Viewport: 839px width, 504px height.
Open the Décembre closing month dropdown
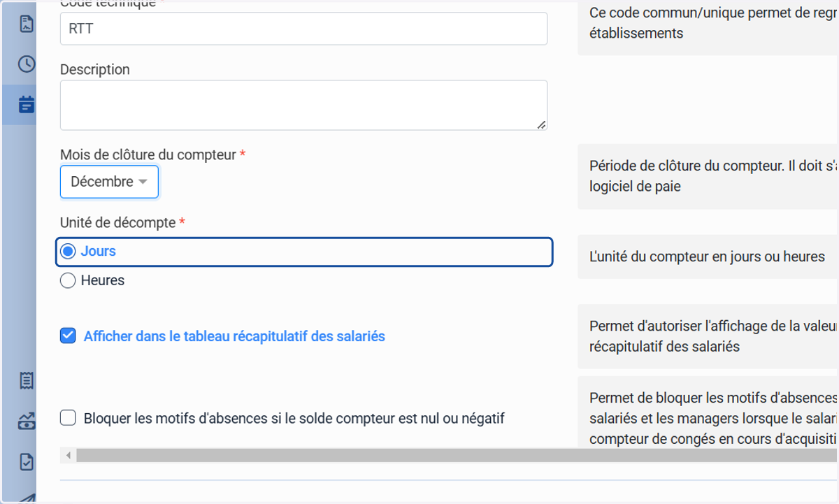109,182
